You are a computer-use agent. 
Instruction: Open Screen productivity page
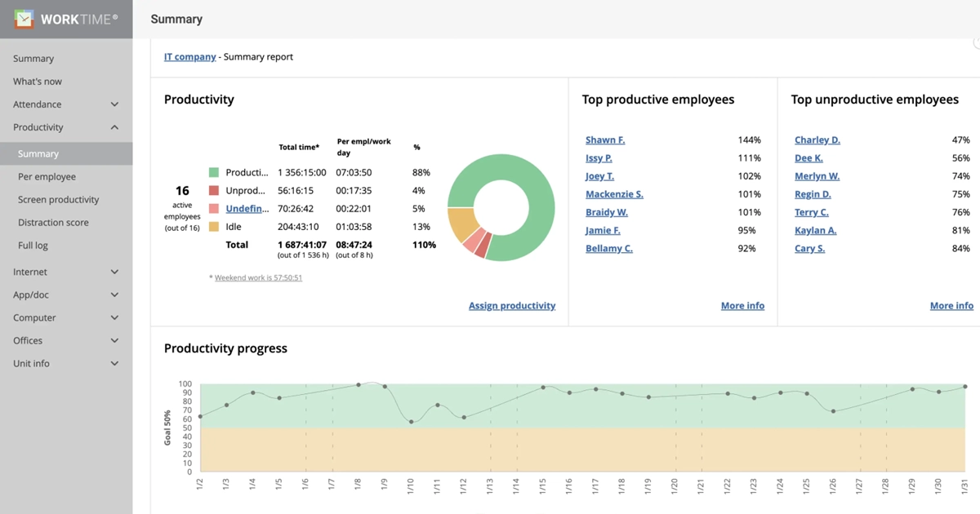[58, 199]
